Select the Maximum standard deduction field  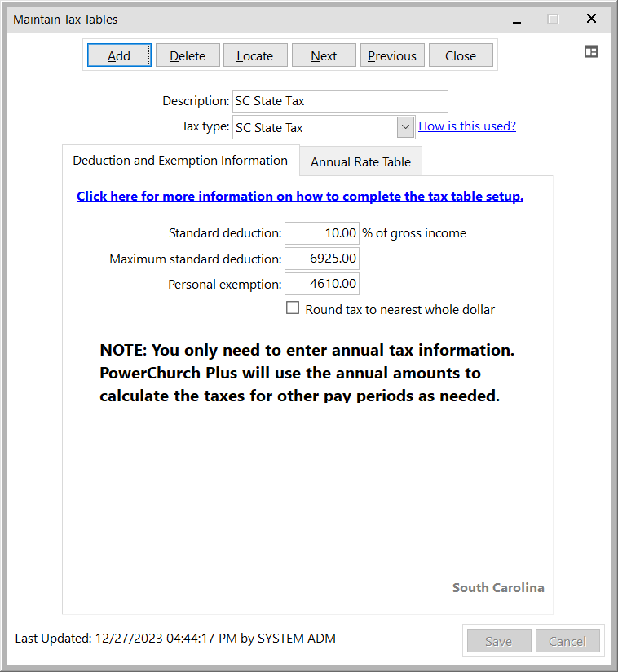coord(322,259)
